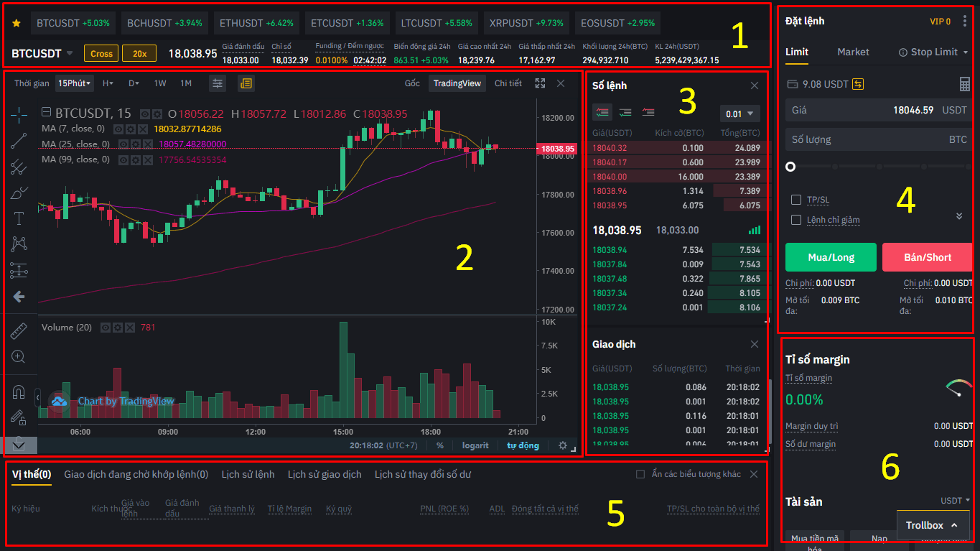Click the transfer icon beside 9.08 USDT

858,84
